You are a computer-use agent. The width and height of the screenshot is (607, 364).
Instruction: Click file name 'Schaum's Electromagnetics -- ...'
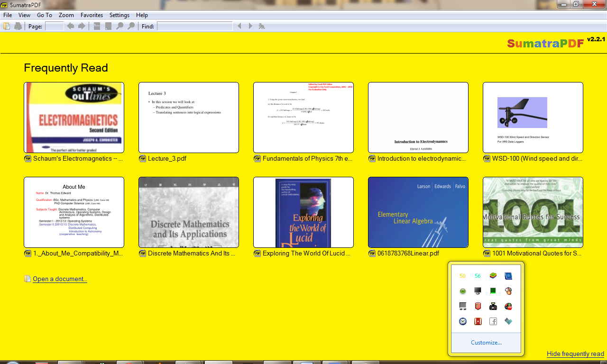(x=78, y=159)
